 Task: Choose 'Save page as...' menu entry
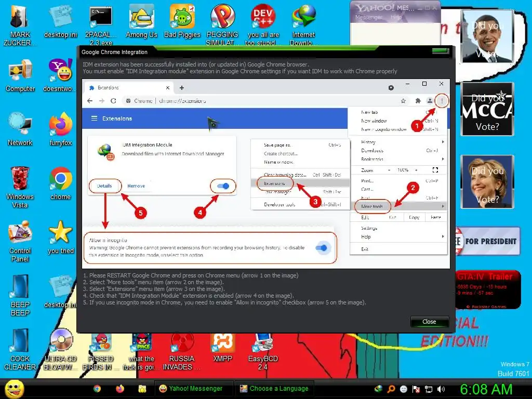click(277, 145)
